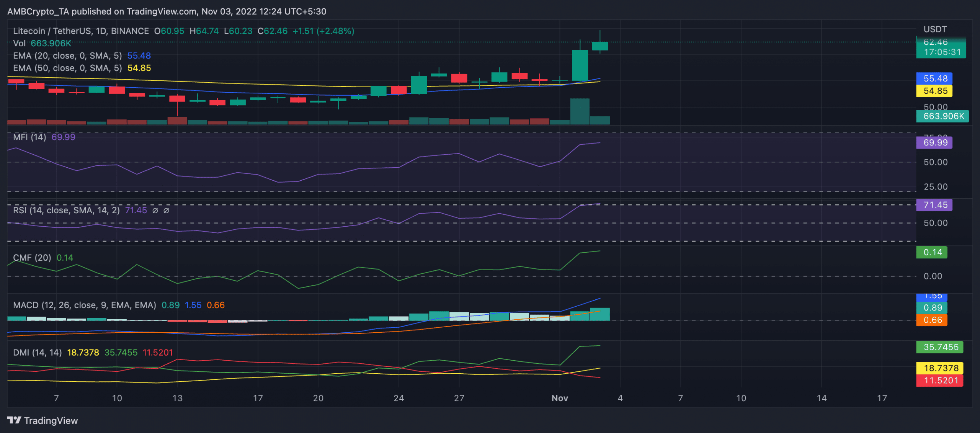Click the 1.55 MACD value in legend
Viewport: 980px width, 433px height.
(193, 305)
